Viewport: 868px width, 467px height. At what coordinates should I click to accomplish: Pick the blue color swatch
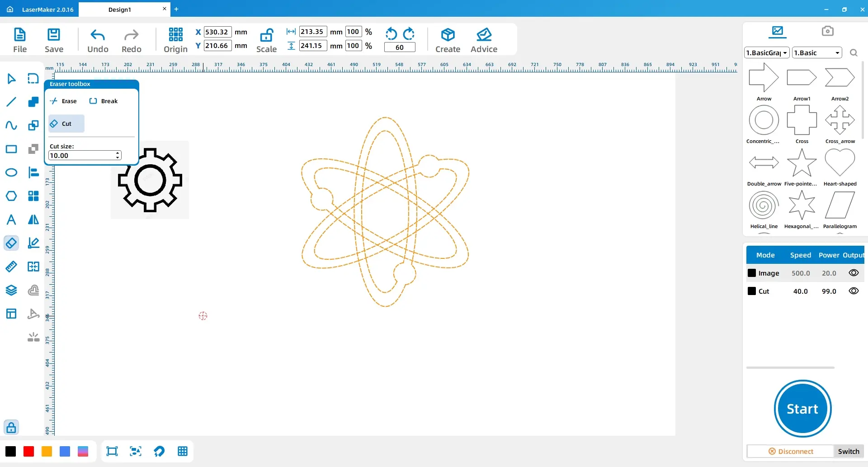click(65, 451)
